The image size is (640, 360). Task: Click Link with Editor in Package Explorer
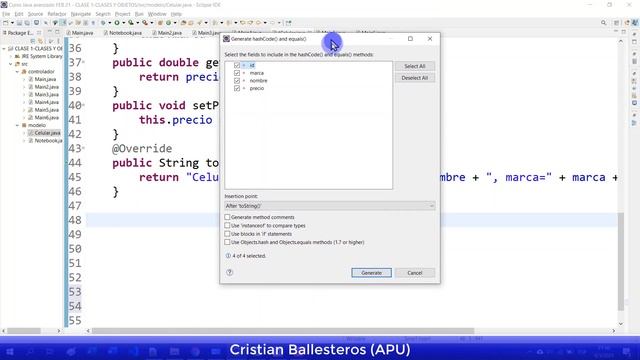coord(40,41)
